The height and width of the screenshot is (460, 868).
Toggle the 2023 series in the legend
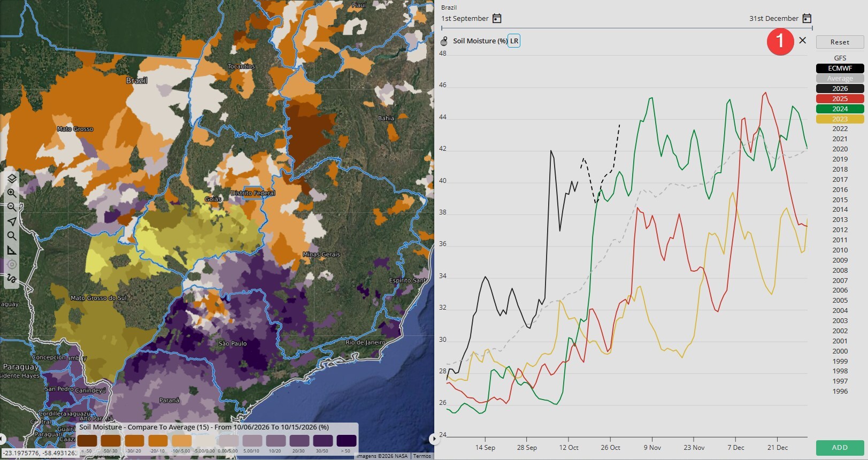pyautogui.click(x=840, y=119)
